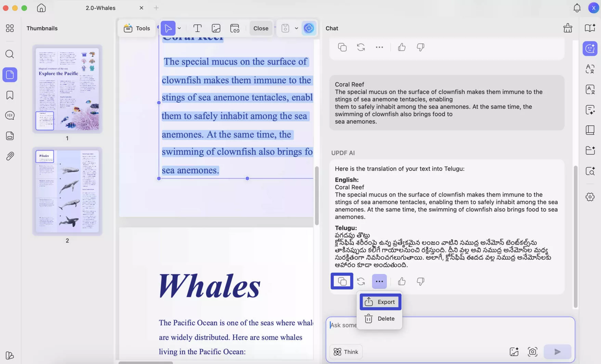Click Close to exit editing mode

[261, 28]
